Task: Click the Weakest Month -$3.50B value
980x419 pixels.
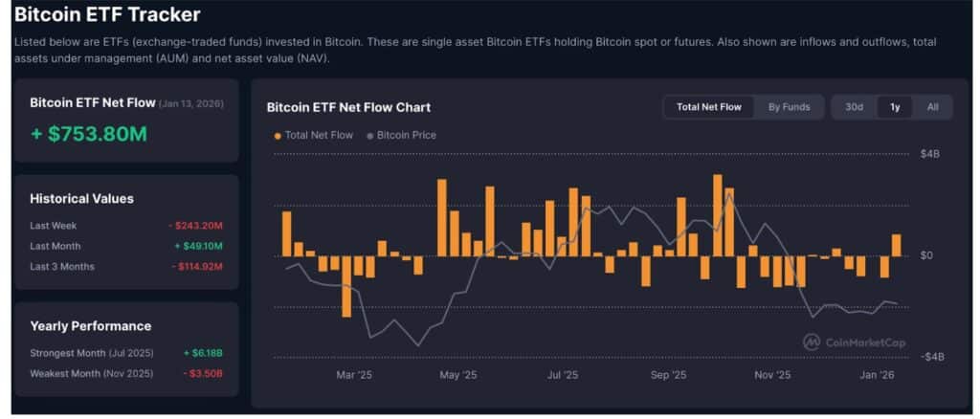Action: 201,372
